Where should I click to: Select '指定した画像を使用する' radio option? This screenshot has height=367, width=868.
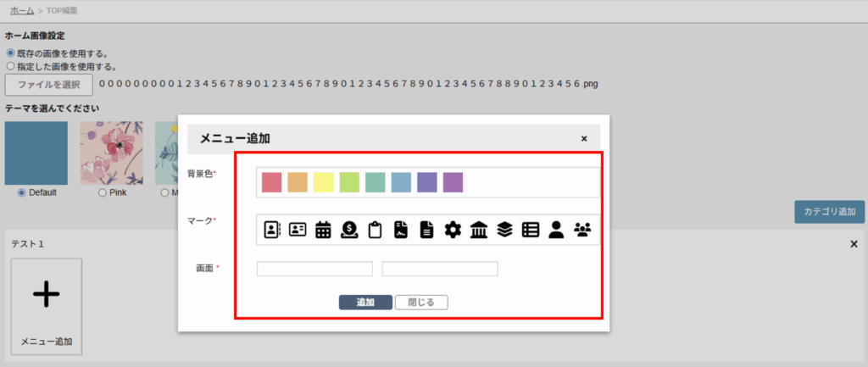click(11, 65)
